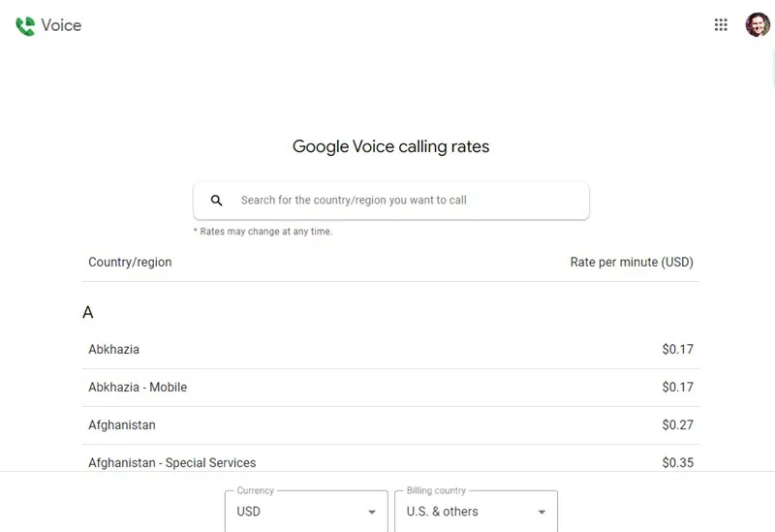Screen dimensions: 775x532
Task: Focus the country/region search field
Action: pos(407,201)
